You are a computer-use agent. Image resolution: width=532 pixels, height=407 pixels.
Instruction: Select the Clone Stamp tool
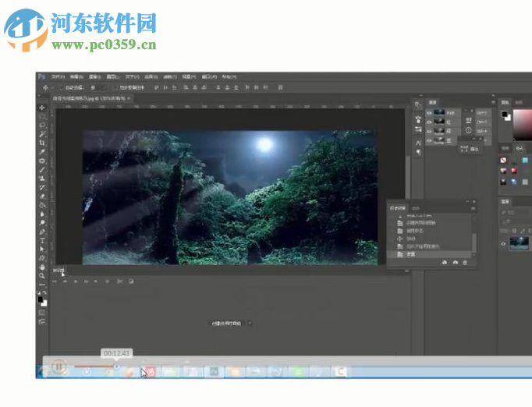pyautogui.click(x=42, y=179)
